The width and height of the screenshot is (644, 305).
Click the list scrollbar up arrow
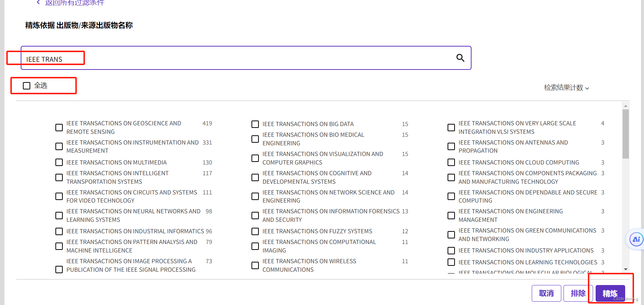point(626,106)
